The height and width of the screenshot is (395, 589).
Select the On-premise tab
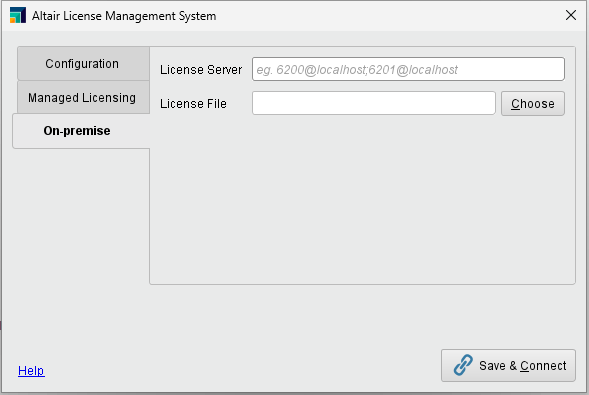81,131
